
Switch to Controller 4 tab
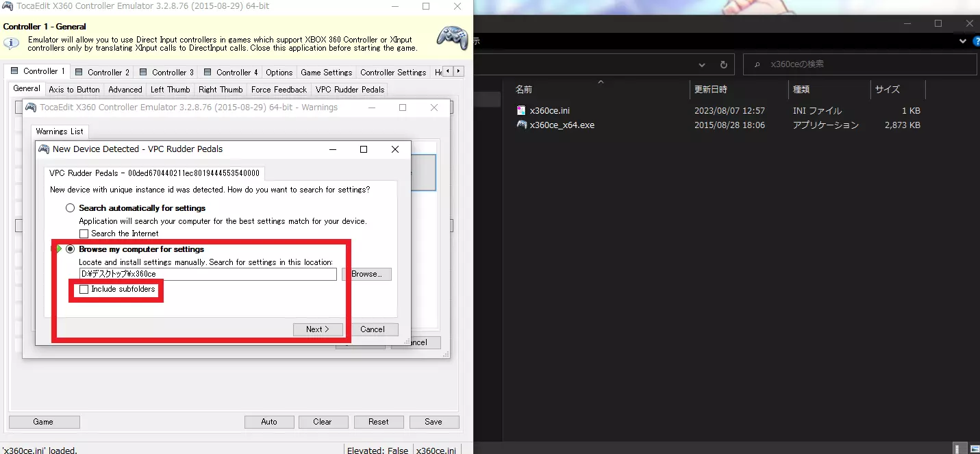pyautogui.click(x=231, y=72)
